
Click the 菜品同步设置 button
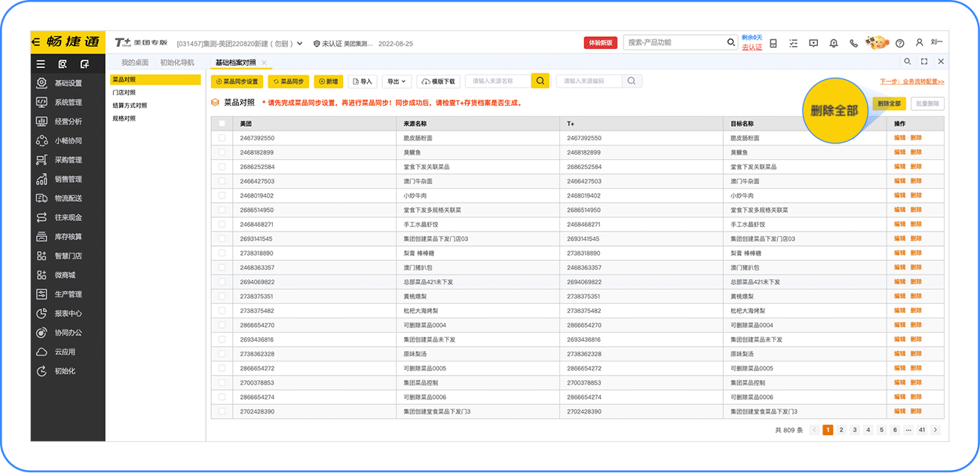pyautogui.click(x=237, y=81)
